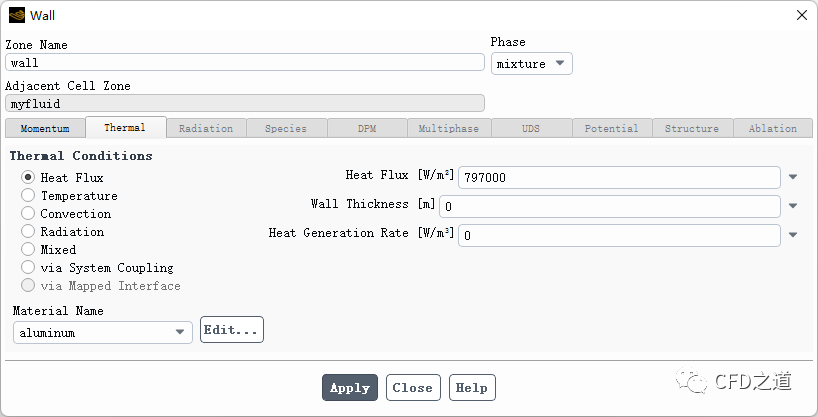
Task: Click the Fluent app icon in title bar
Action: [17, 16]
